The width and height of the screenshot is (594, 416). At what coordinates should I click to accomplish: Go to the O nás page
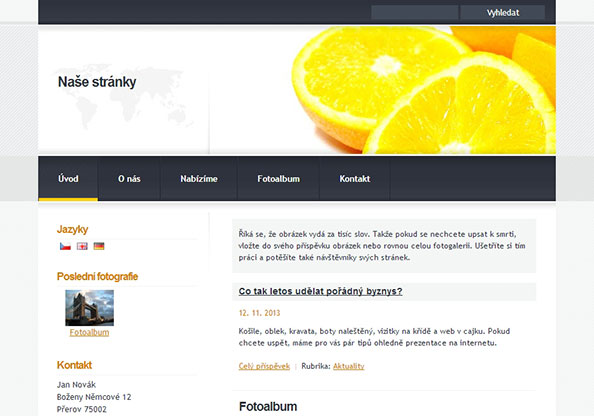129,178
